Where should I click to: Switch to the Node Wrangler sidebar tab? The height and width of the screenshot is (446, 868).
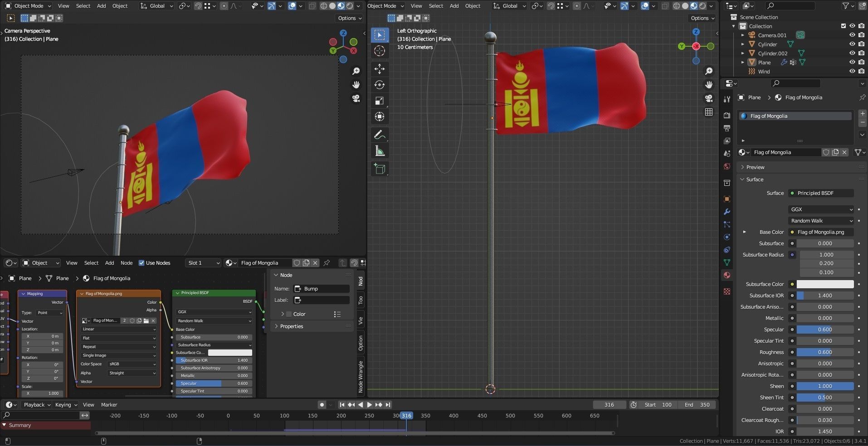pyautogui.click(x=361, y=376)
